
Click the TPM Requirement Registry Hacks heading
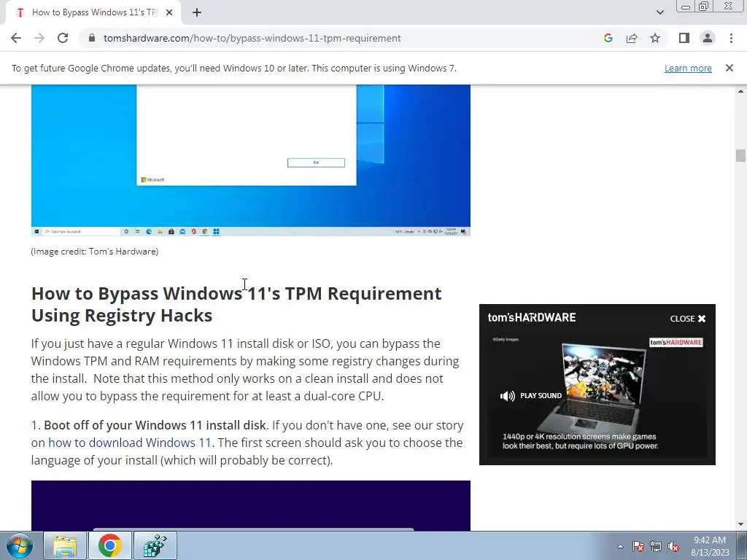pos(236,304)
